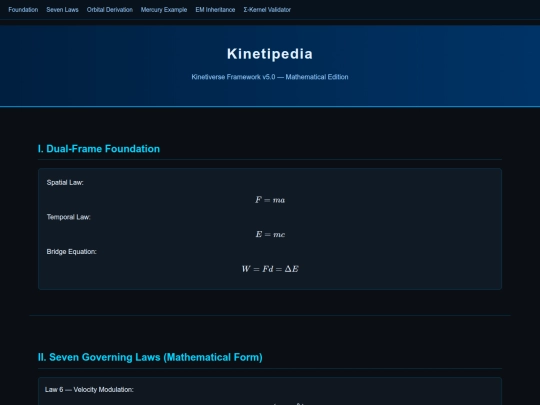The height and width of the screenshot is (405, 540).
Task: Select the Kinetiverse Framework v5.0 subtitle
Action: (x=270, y=77)
